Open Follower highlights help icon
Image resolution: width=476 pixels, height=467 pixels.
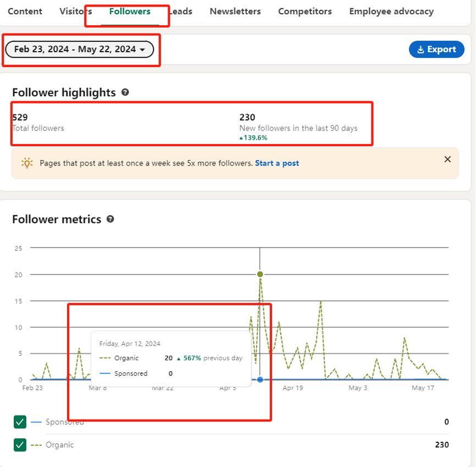pyautogui.click(x=125, y=92)
